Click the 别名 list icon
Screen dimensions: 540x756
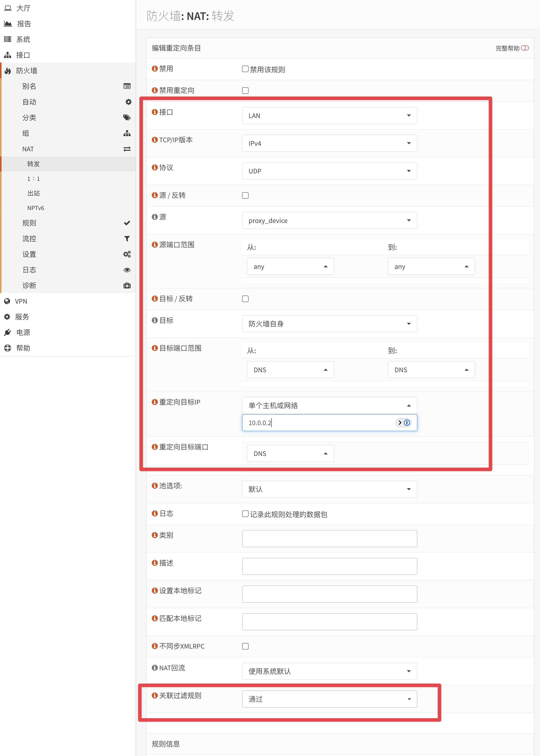click(127, 86)
